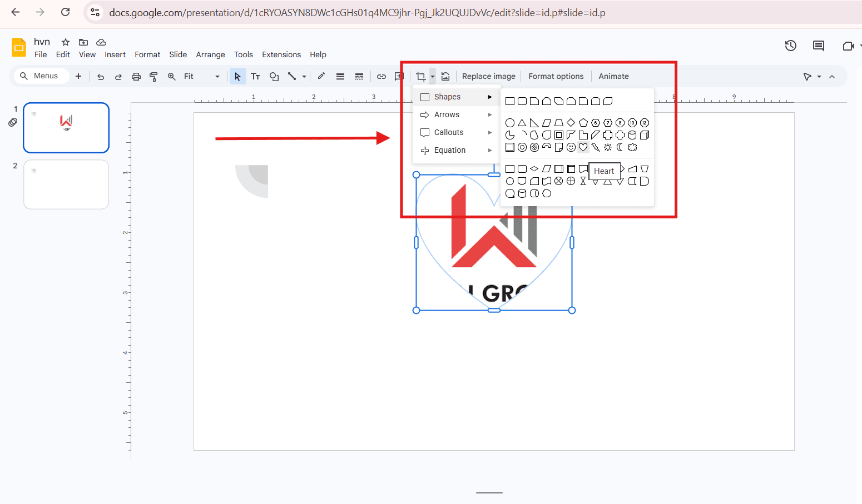Open the File menu
The width and height of the screenshot is (862, 504).
pyautogui.click(x=41, y=54)
